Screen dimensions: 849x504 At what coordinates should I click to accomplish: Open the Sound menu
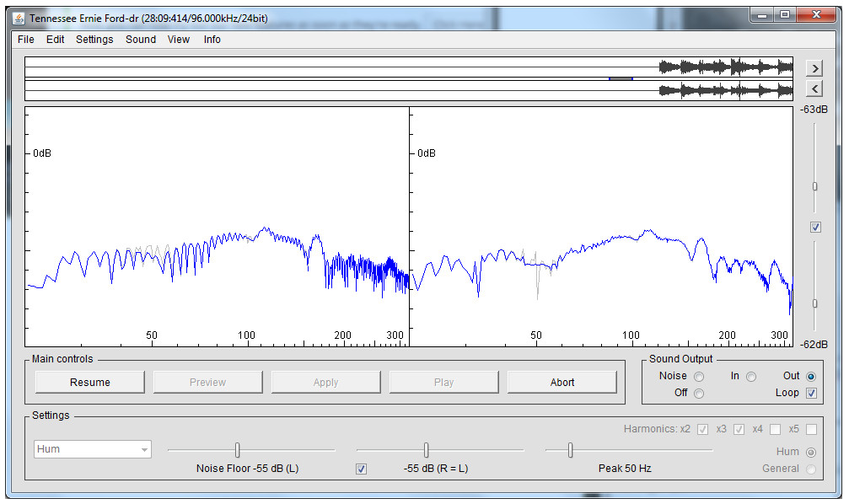click(x=141, y=40)
